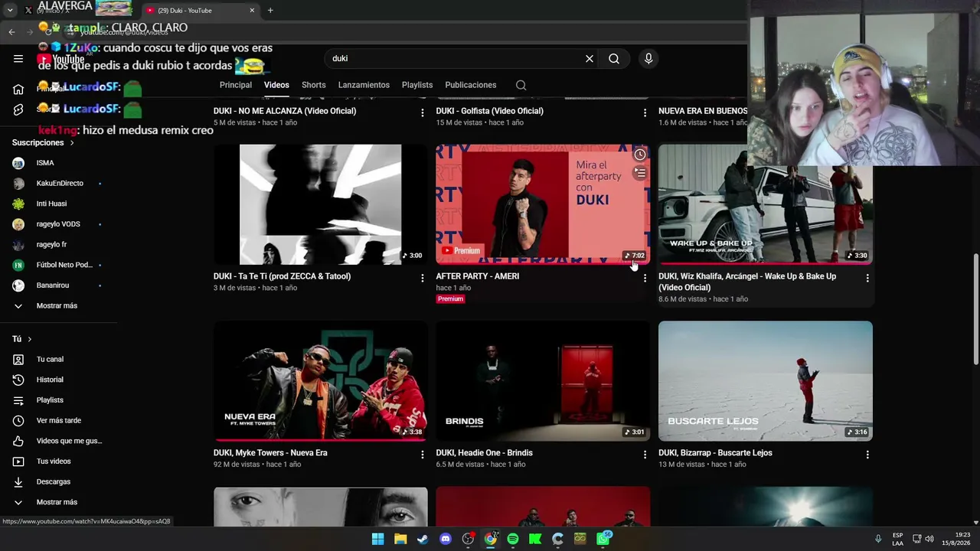Play the Nueva Era thumbnail

pos(321,381)
